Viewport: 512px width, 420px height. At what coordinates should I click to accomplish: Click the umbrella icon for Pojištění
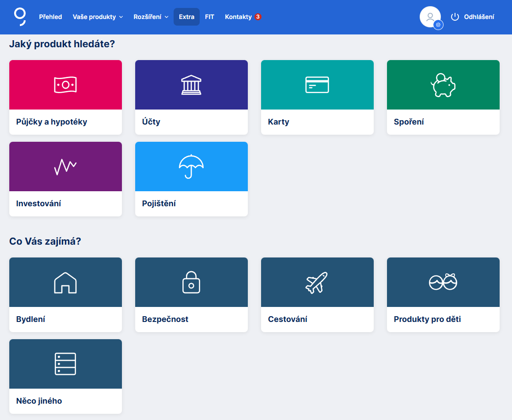[x=191, y=166]
